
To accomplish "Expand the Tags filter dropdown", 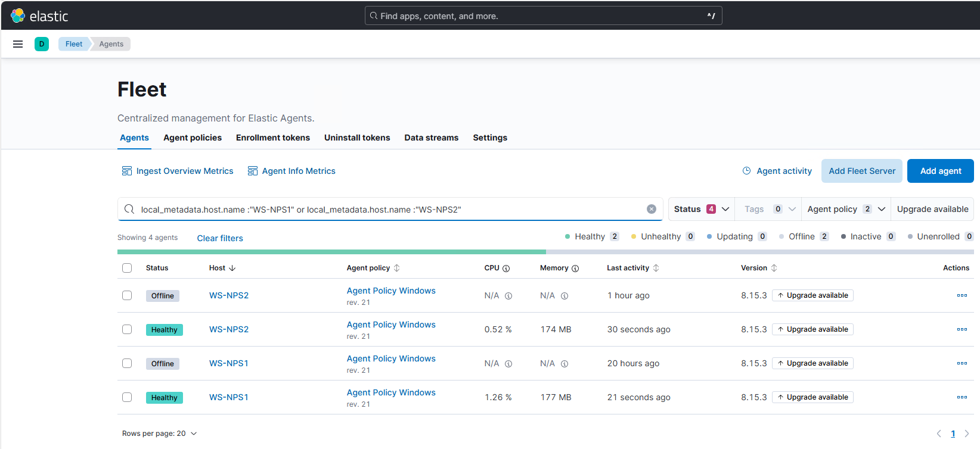I will [770, 209].
